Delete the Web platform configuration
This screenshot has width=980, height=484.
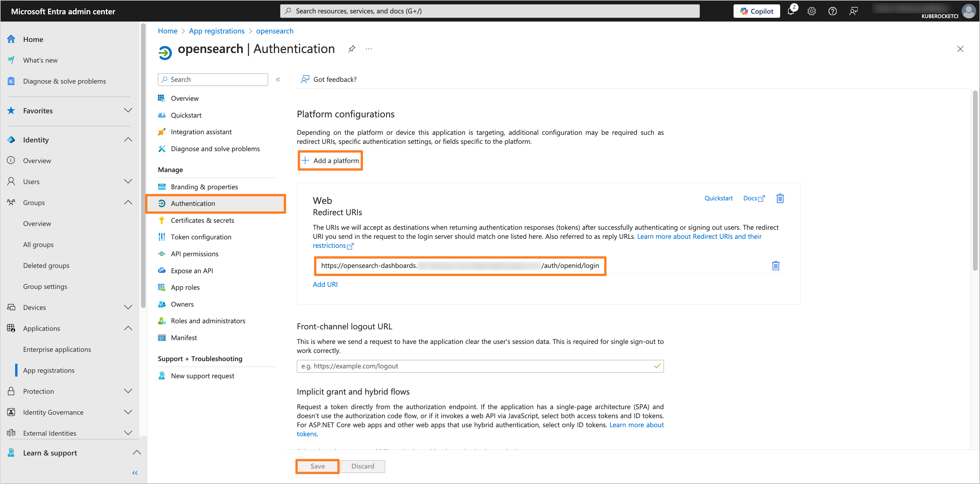(780, 198)
